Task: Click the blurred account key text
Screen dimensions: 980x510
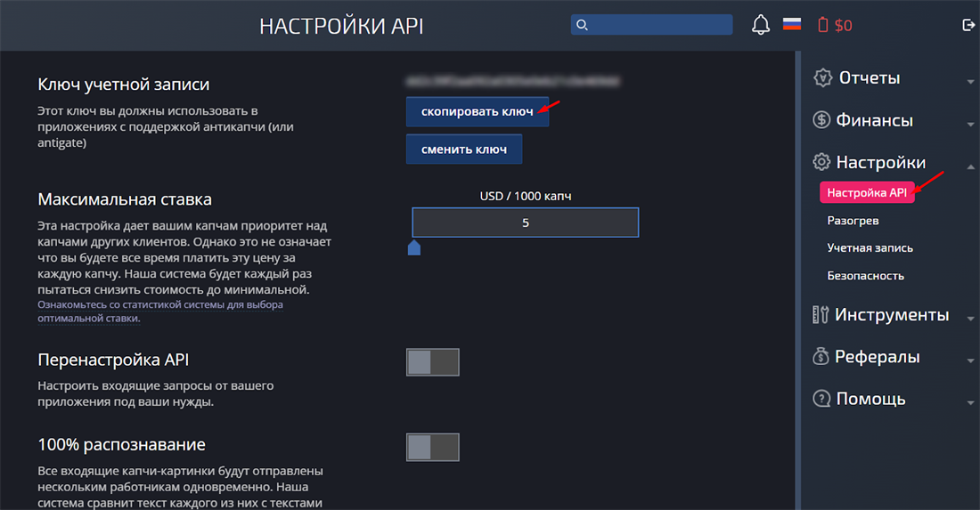Action: pyautogui.click(x=512, y=81)
